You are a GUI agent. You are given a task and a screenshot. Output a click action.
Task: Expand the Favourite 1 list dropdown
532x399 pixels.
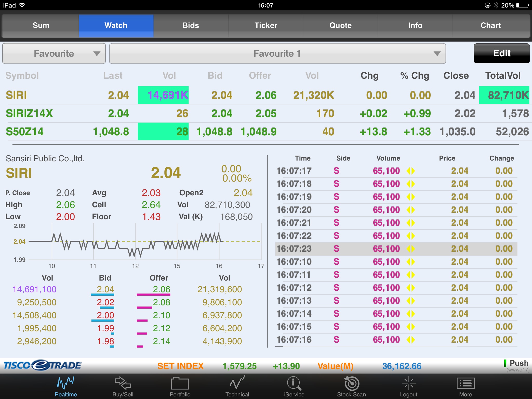(277, 54)
